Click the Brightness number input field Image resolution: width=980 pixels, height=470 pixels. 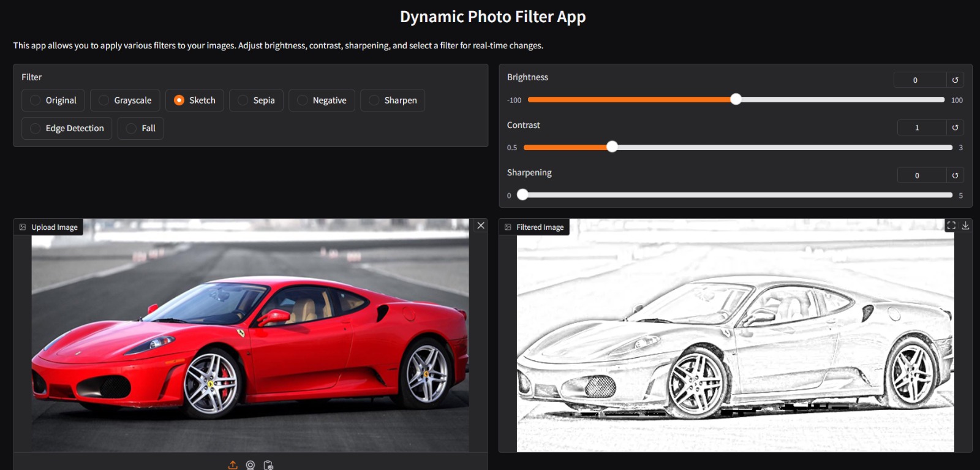[x=919, y=80]
